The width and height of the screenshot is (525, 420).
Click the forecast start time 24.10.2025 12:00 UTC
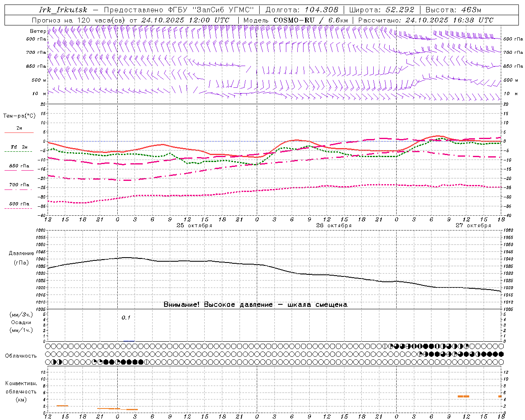[185, 20]
